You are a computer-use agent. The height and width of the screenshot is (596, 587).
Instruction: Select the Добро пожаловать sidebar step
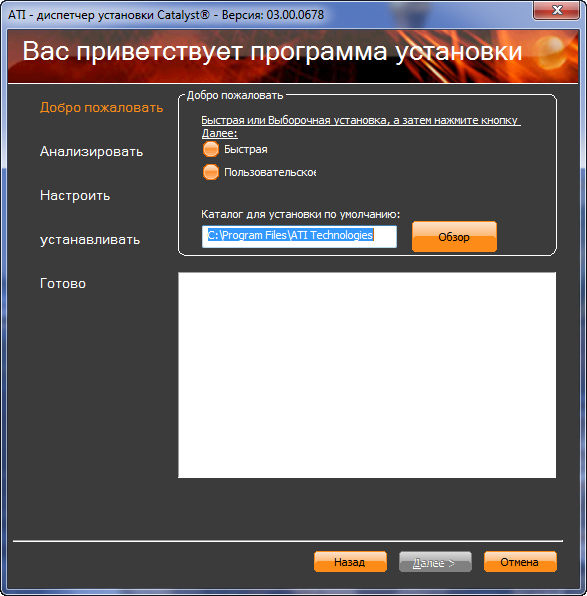point(102,108)
